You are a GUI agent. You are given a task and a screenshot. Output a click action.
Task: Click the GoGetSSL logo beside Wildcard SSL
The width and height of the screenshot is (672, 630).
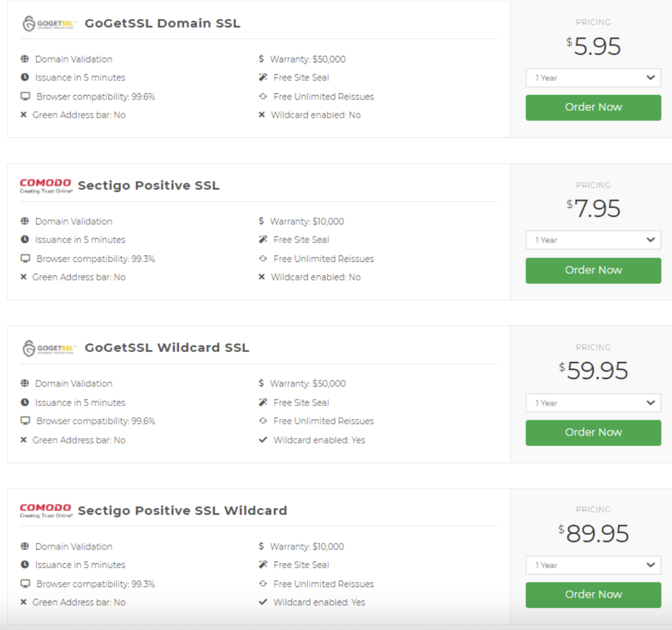point(49,348)
